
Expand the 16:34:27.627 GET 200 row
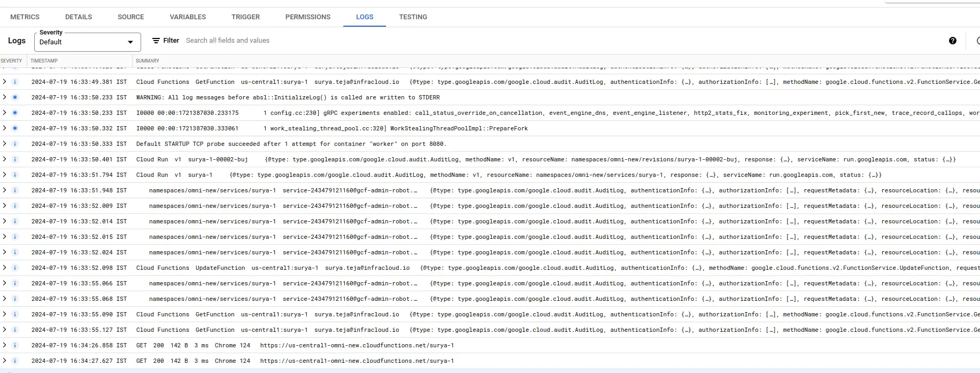[4, 361]
